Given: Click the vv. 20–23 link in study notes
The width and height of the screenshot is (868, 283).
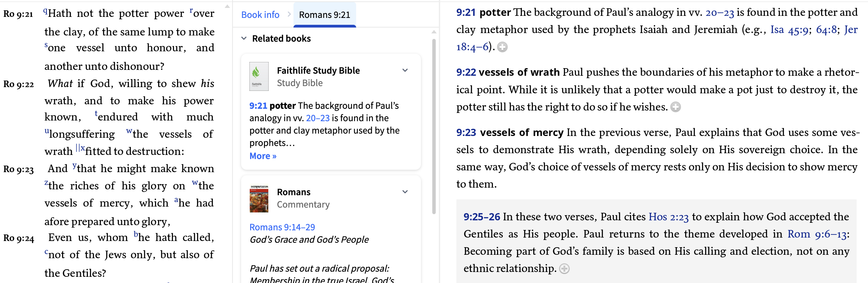Looking at the screenshot, I should (720, 12).
